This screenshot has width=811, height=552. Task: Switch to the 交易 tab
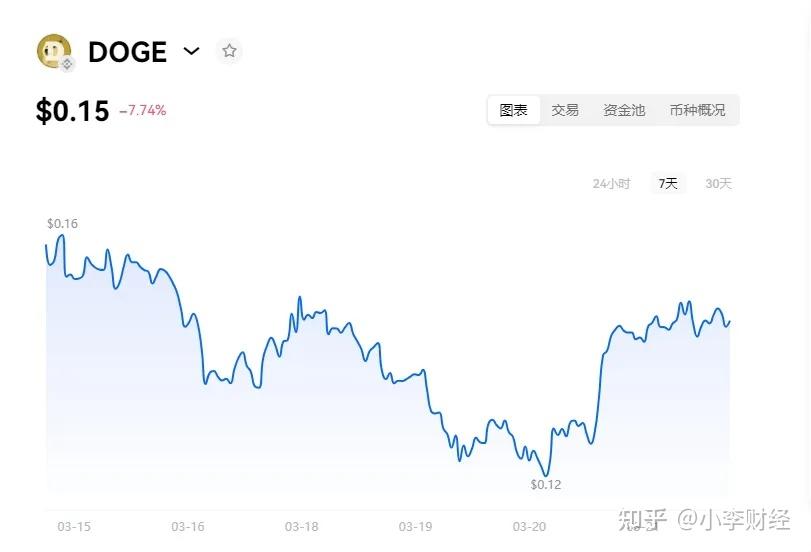565,110
